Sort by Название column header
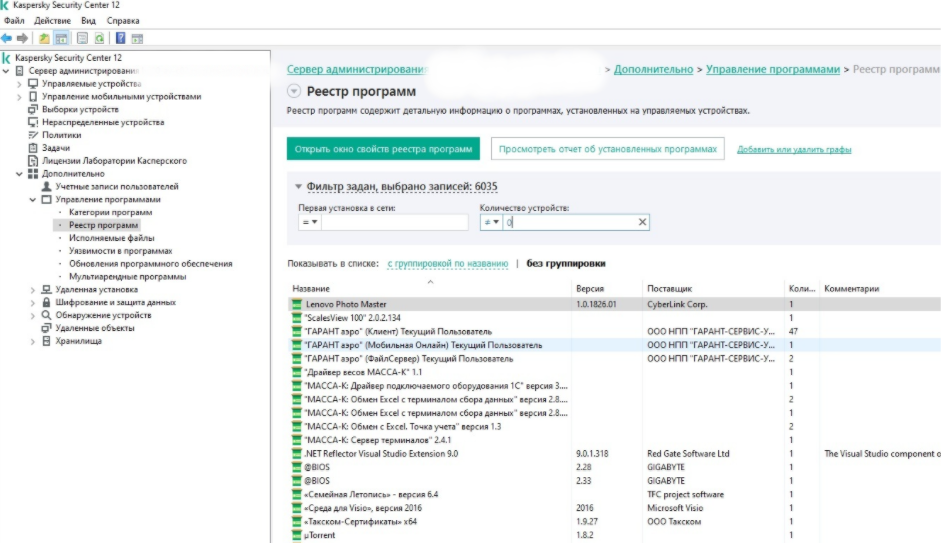This screenshot has height=550, width=944. click(430, 289)
